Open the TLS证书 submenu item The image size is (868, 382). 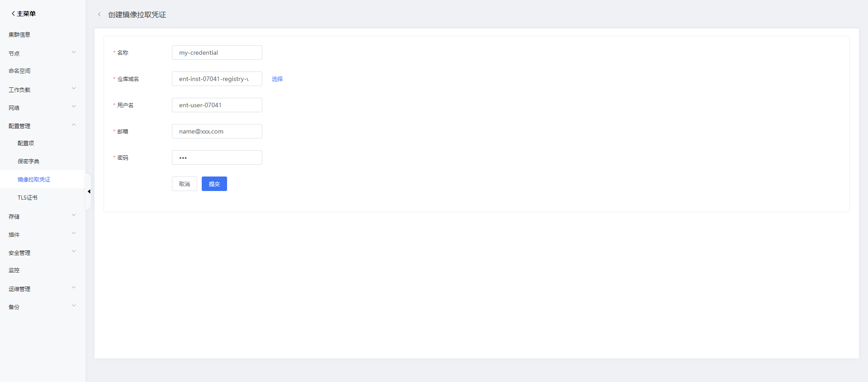pyautogui.click(x=28, y=197)
